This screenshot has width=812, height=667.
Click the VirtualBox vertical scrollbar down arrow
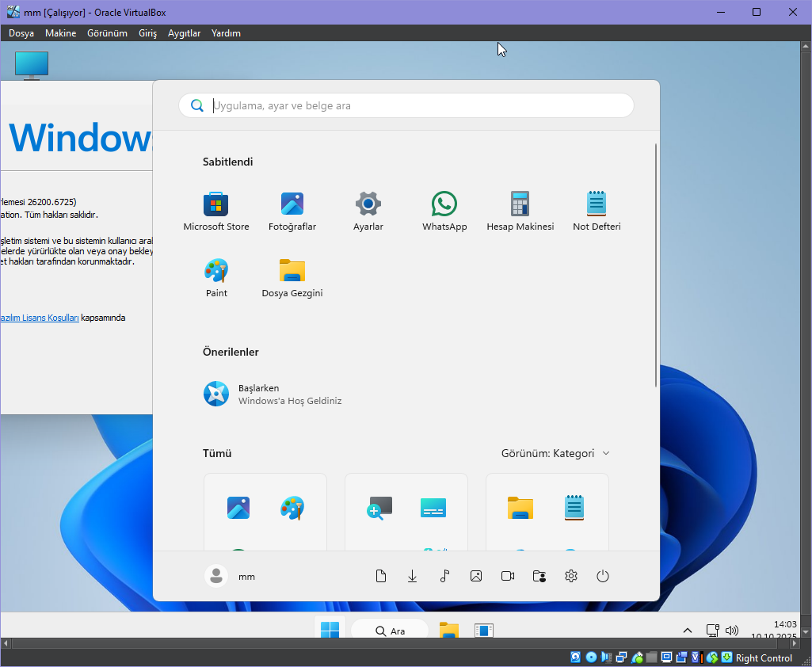[x=806, y=632]
